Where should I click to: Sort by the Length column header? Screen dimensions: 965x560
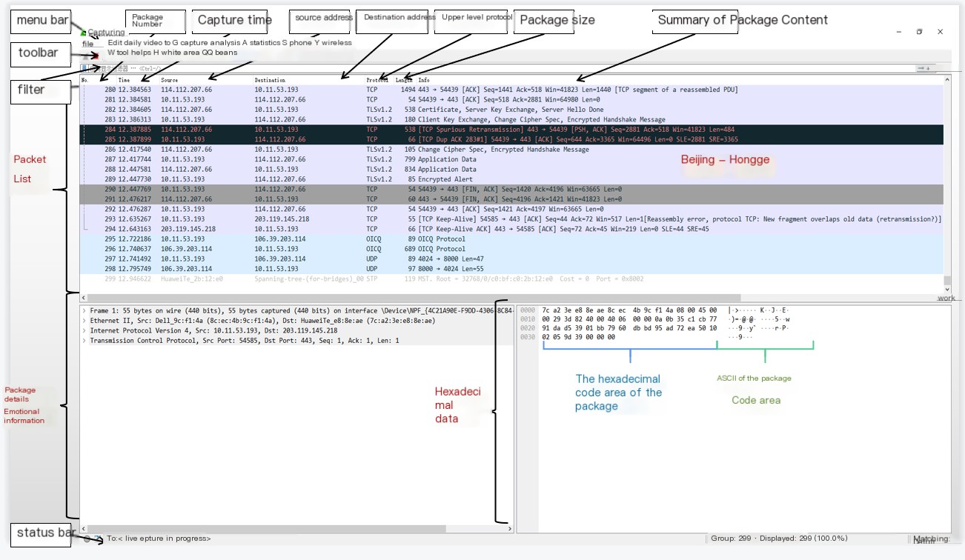click(404, 80)
